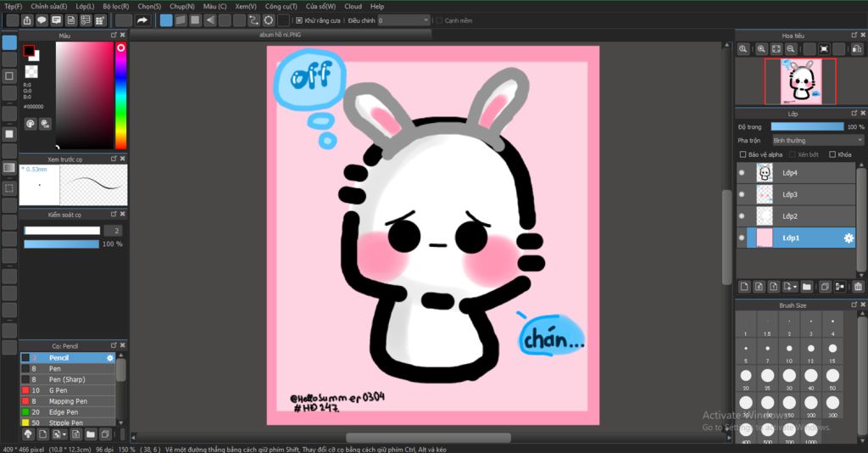Image resolution: width=868 pixels, height=453 pixels.
Task: Click the comment box icon in top toolbar
Action: (x=57, y=20)
